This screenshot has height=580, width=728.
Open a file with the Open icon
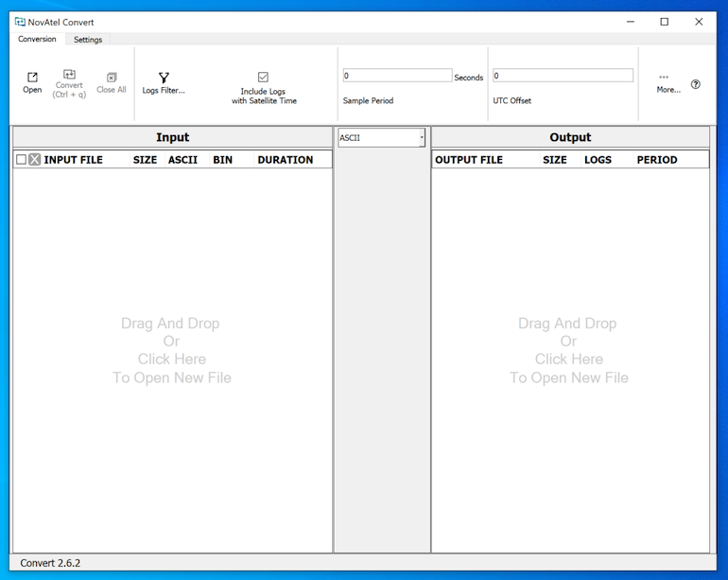pyautogui.click(x=32, y=78)
